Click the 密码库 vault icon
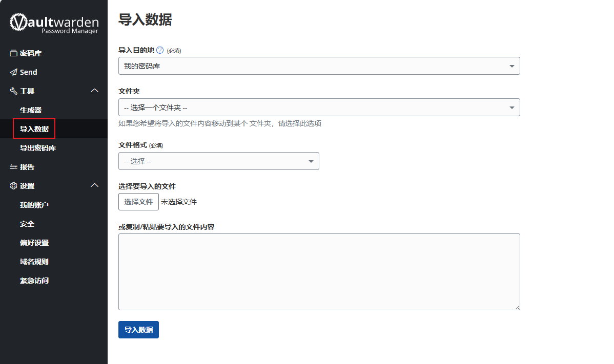 pos(14,53)
